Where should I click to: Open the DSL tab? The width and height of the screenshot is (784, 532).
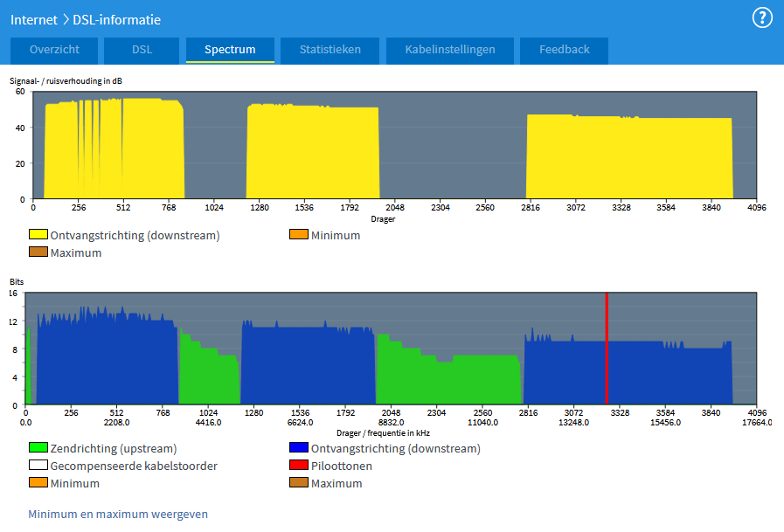click(142, 50)
